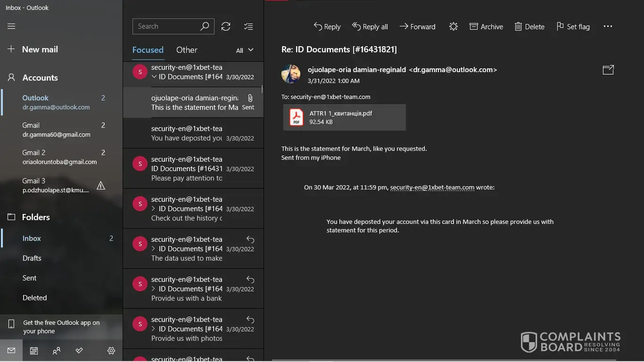
Task: Open the To Do checkmark icon
Action: 79,351
